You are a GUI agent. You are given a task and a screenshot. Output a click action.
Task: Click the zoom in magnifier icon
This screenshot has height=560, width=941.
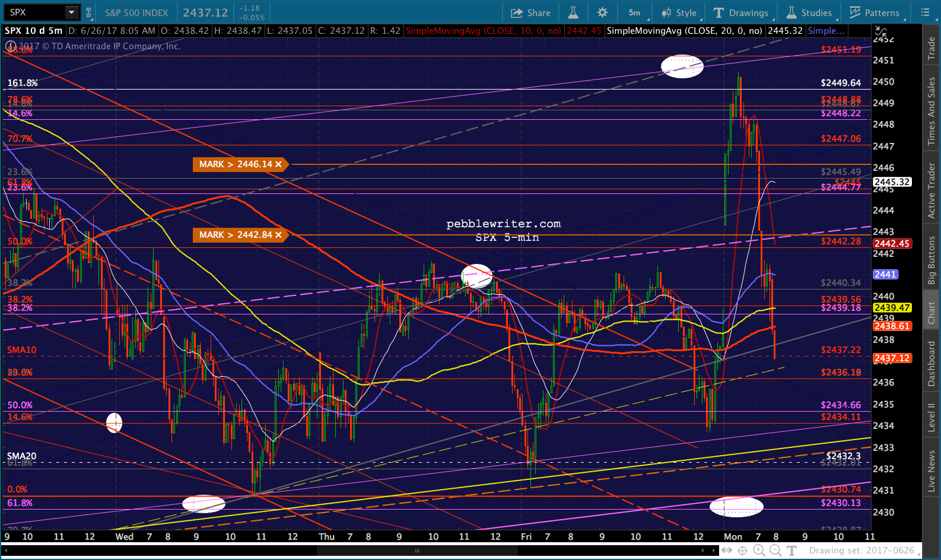point(759,551)
